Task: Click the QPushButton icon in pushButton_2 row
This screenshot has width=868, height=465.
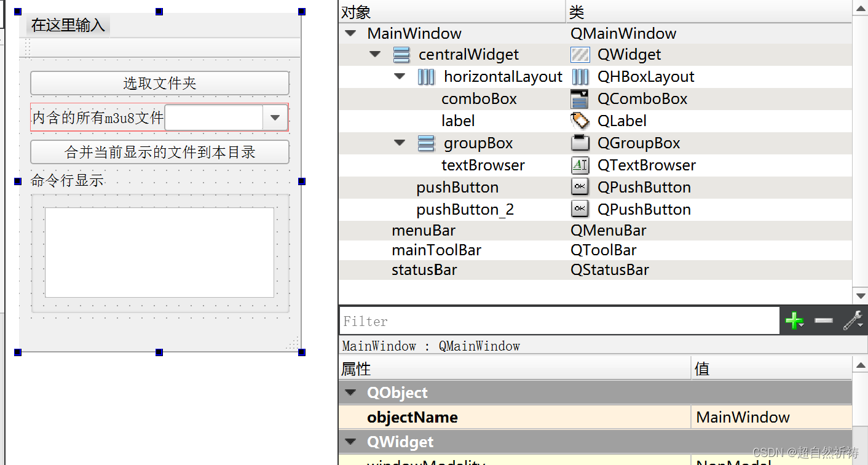Action: (x=580, y=209)
